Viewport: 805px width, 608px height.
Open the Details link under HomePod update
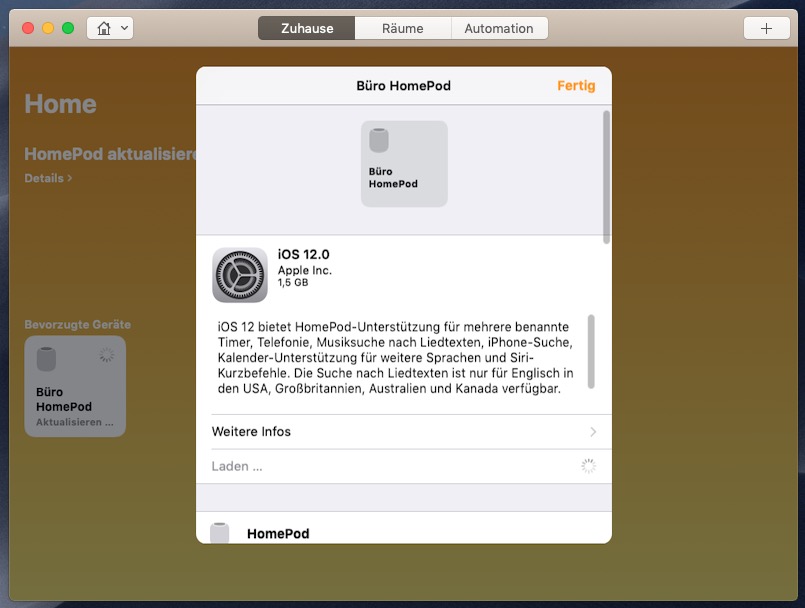pyautogui.click(x=48, y=178)
